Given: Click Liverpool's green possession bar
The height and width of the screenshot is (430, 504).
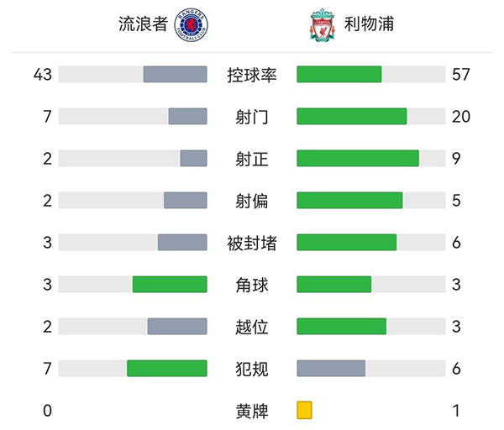Looking at the screenshot, I should point(339,75).
